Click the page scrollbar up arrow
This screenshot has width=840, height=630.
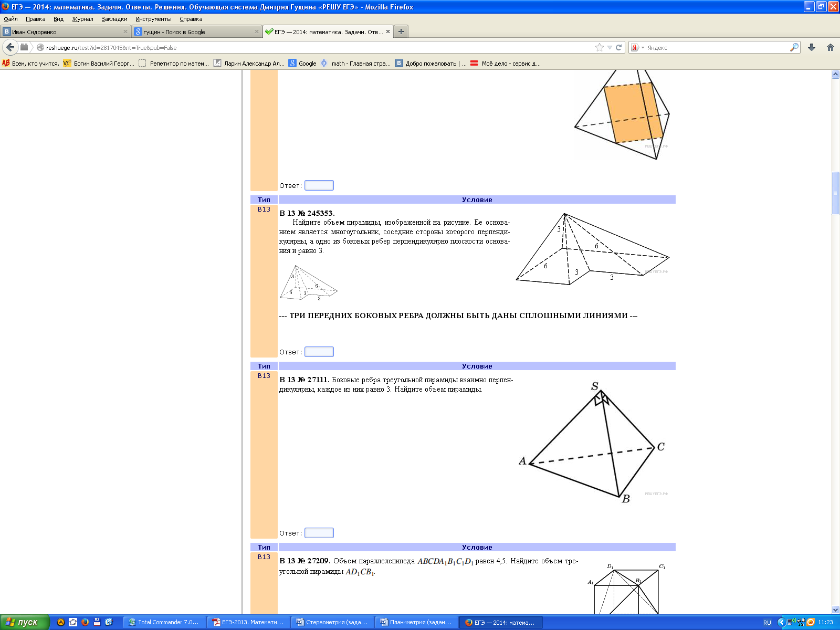pos(835,74)
